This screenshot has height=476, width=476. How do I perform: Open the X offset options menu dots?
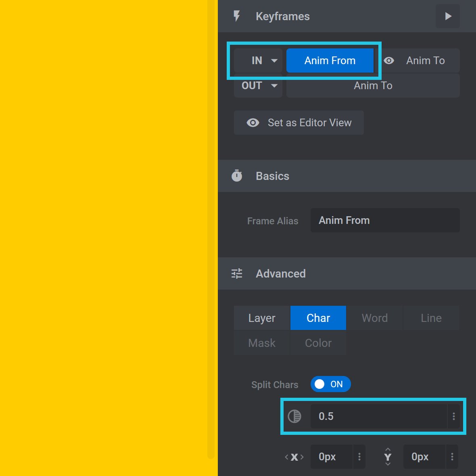click(359, 457)
